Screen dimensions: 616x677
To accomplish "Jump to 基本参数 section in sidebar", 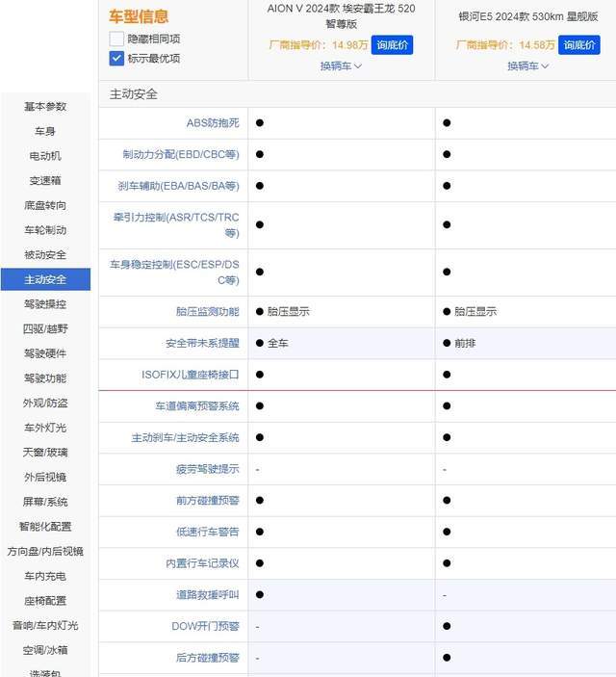I will [x=45, y=106].
